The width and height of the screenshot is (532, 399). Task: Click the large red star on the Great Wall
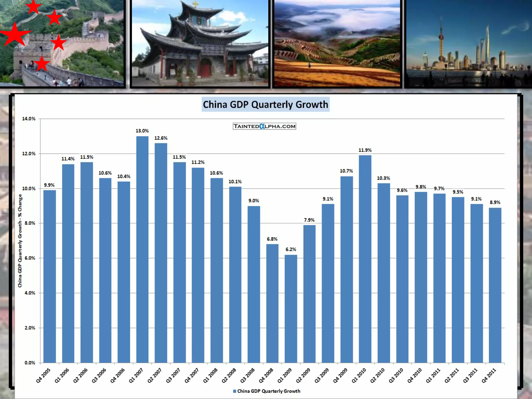(15, 35)
